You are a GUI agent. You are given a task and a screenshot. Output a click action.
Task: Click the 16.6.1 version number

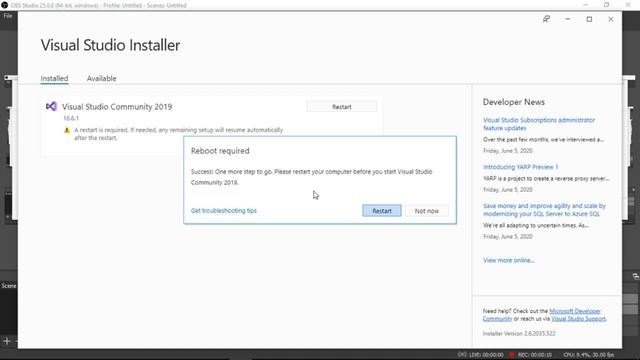click(x=71, y=118)
